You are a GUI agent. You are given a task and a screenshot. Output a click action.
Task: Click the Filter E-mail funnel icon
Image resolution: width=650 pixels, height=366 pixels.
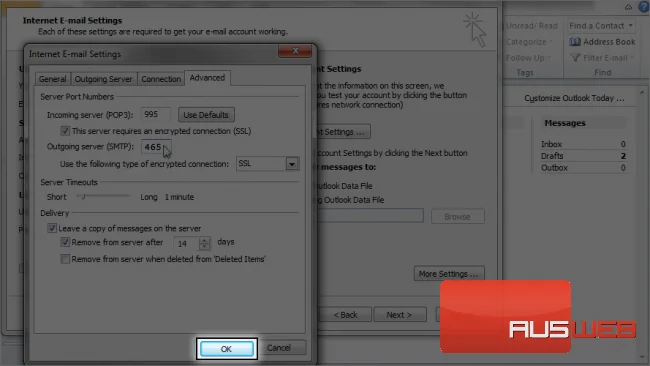pos(575,58)
